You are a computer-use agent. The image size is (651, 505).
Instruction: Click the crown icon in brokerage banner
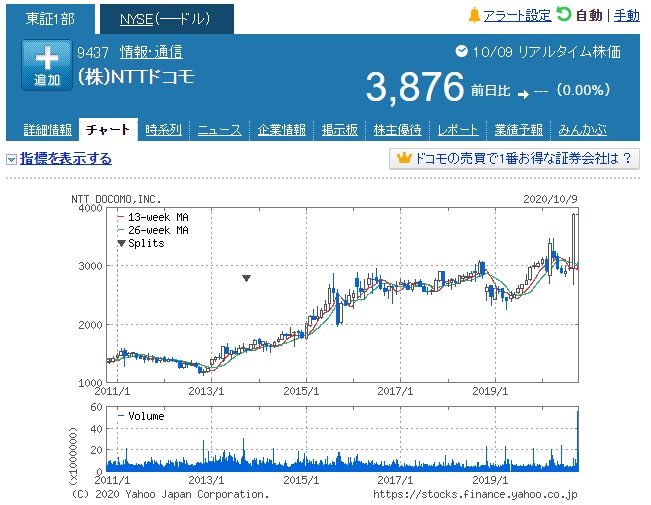[404, 158]
